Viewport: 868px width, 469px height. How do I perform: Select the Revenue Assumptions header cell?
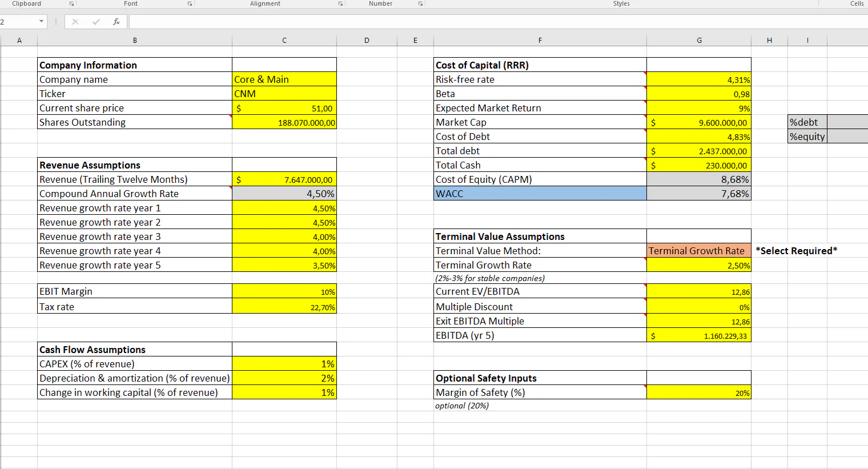pos(135,165)
